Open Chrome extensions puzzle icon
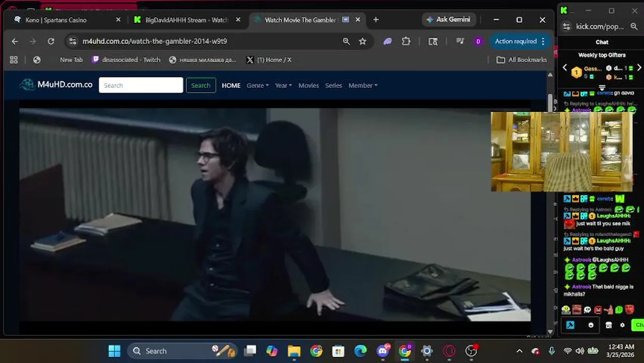The width and height of the screenshot is (644, 363). click(x=406, y=41)
